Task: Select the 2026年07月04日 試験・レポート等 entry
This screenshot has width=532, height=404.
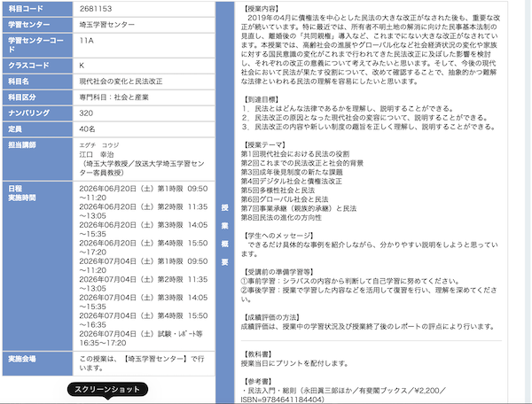Action: click(141, 338)
